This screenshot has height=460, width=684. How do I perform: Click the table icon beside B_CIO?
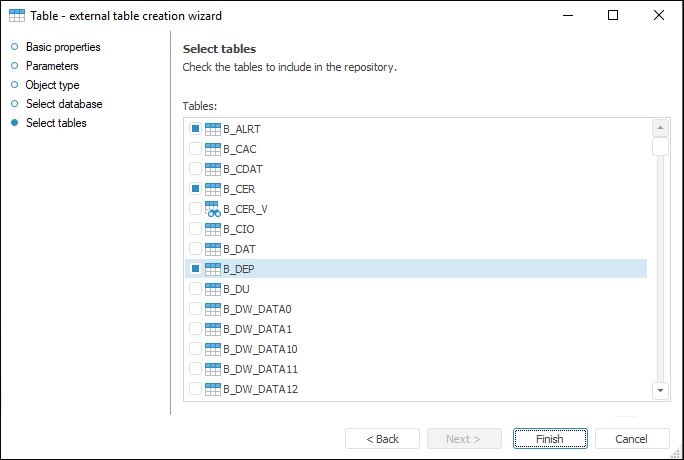click(212, 229)
